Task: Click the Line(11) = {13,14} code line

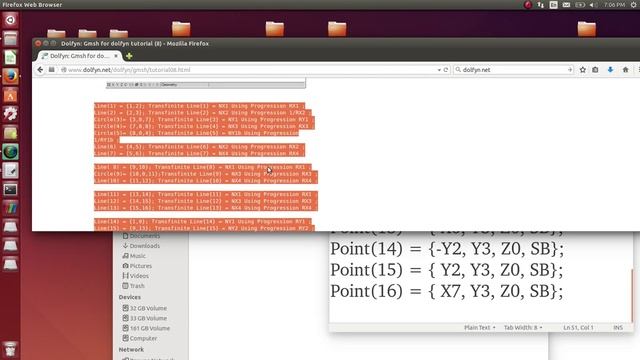Action: tap(206, 194)
